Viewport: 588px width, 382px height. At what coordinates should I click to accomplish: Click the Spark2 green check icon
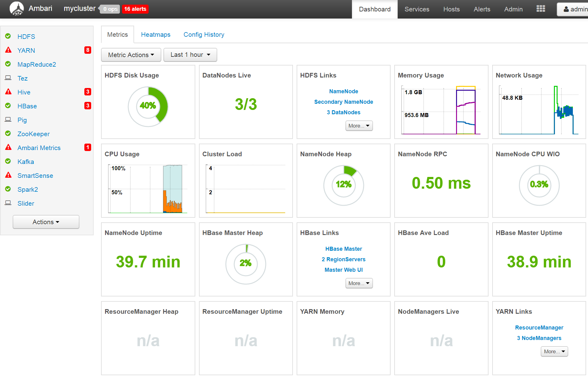pyautogui.click(x=8, y=189)
